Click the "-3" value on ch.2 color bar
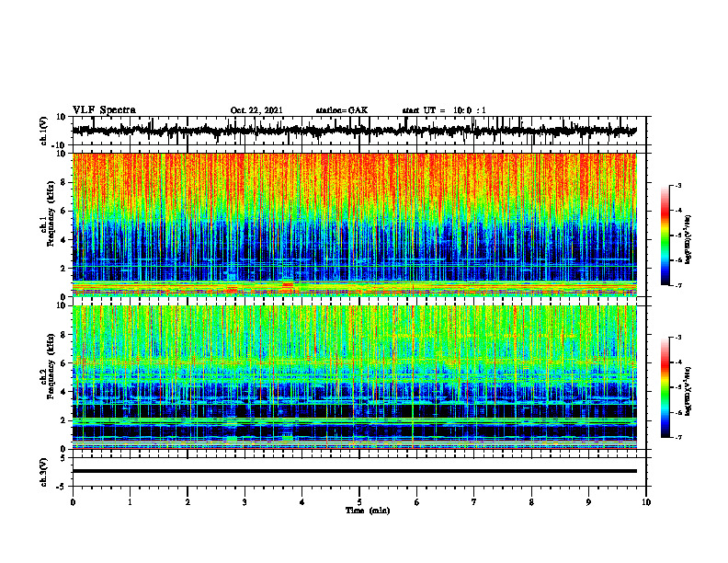The image size is (728, 563). (677, 338)
